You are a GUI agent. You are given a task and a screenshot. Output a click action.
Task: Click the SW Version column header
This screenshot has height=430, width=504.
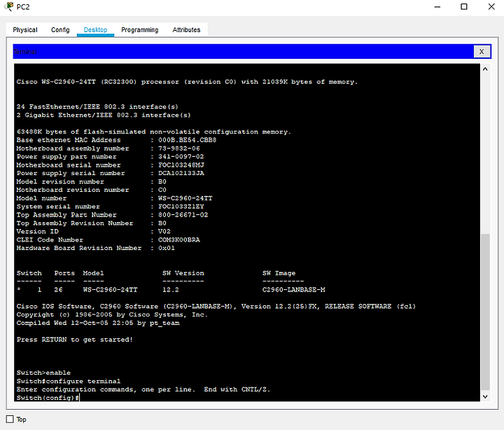coord(183,273)
